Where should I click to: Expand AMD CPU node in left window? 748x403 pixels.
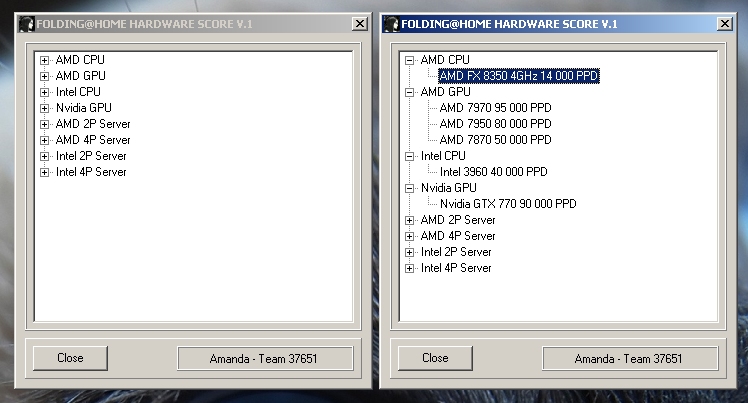[44, 60]
